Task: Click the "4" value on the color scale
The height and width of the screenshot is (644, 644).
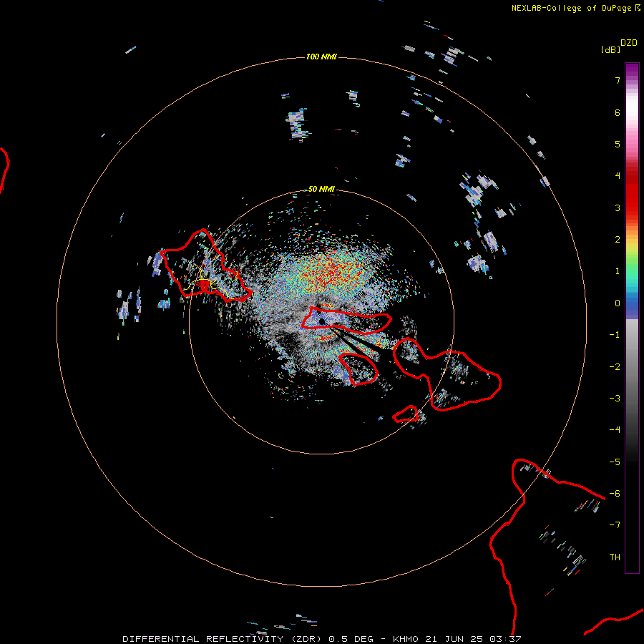Action: click(618, 176)
